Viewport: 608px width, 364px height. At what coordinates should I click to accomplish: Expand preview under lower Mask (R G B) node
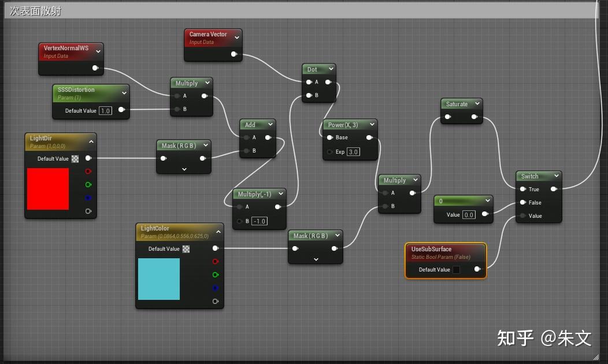coord(316,259)
